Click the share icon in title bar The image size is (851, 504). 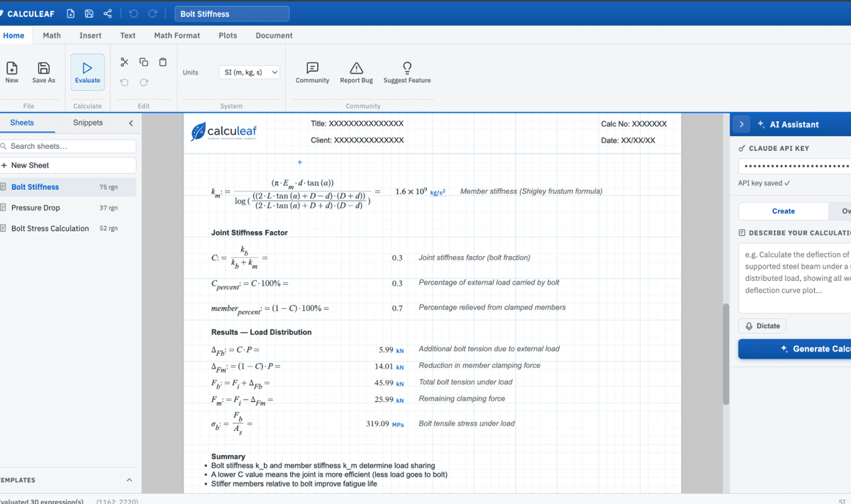(108, 13)
